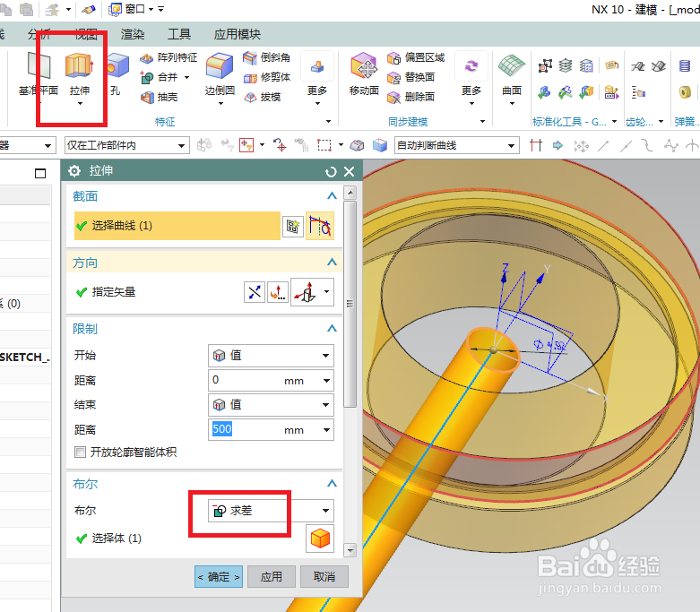
Task: Click the dialog scrollbar down arrow
Action: 350,550
